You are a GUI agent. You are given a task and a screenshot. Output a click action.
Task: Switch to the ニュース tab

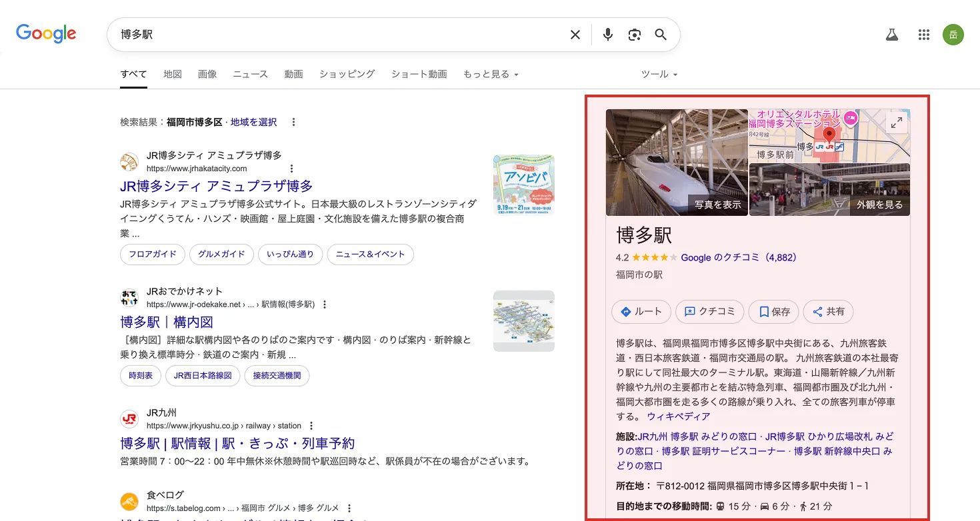[x=250, y=74]
